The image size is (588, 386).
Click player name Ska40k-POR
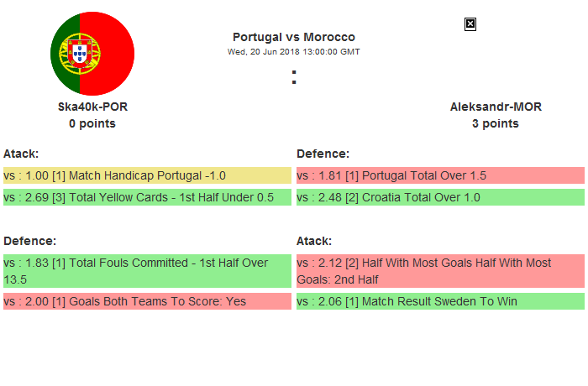tap(92, 107)
